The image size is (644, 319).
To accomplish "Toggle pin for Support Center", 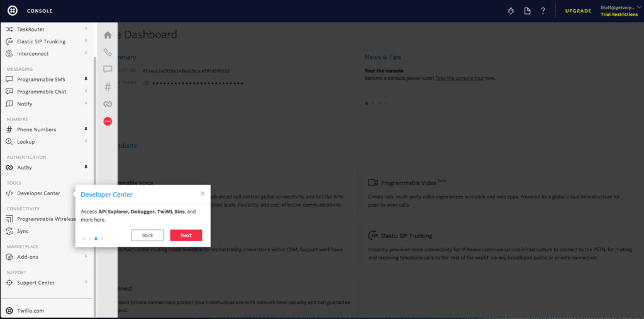I will pos(86,283).
